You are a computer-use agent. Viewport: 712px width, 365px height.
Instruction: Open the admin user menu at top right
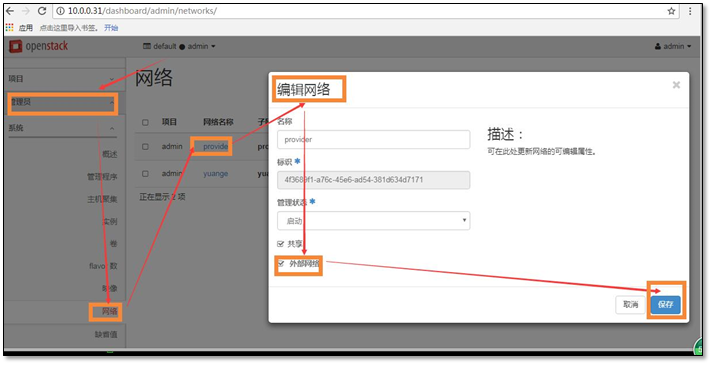tap(673, 46)
